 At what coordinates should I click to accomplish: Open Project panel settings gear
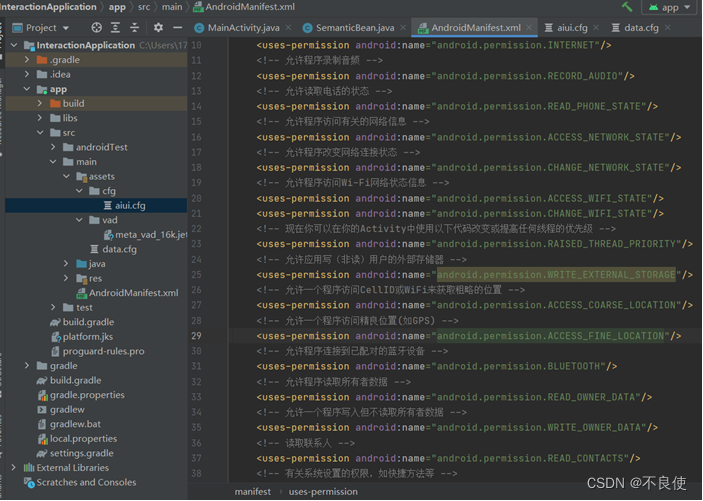click(158, 28)
